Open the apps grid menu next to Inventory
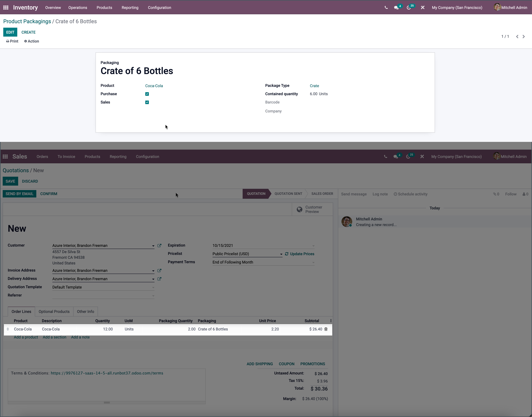 6,8
